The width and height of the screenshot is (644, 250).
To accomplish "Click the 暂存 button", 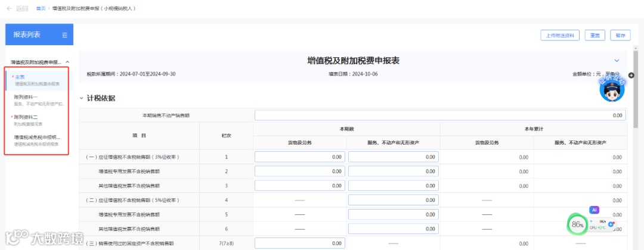I will [620, 35].
